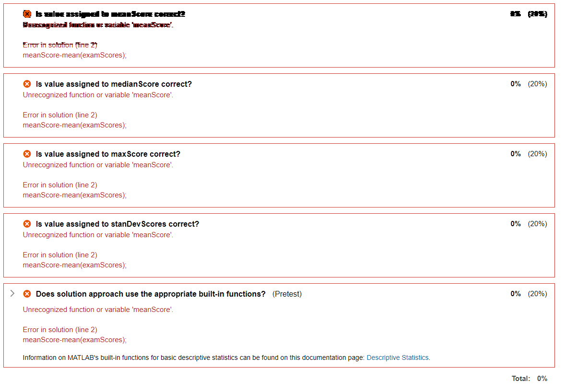
Task: Click the 'Information on MATLAB's built-in functions' sentence
Action: tap(226, 357)
